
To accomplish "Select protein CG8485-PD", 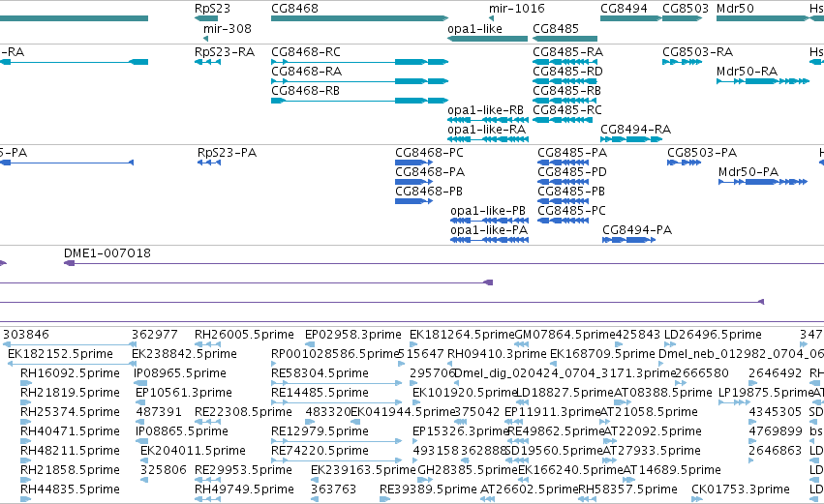I will (572, 172).
